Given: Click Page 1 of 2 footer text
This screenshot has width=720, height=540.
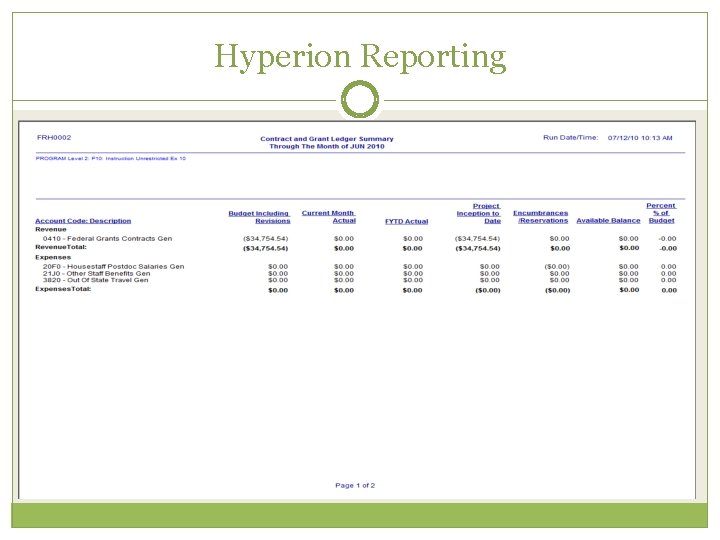Looking at the screenshot, I should 355,485.
